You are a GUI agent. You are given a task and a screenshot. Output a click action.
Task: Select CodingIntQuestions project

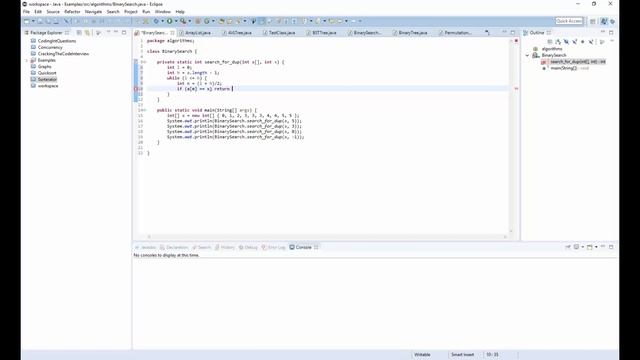[57, 41]
